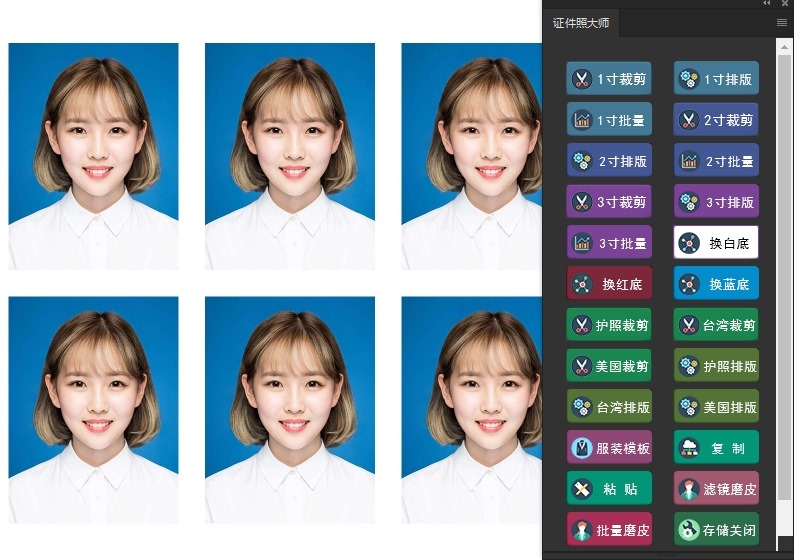The image size is (794, 560).
Task: Click the 1寸裁剪 scissors button
Action: click(x=609, y=79)
